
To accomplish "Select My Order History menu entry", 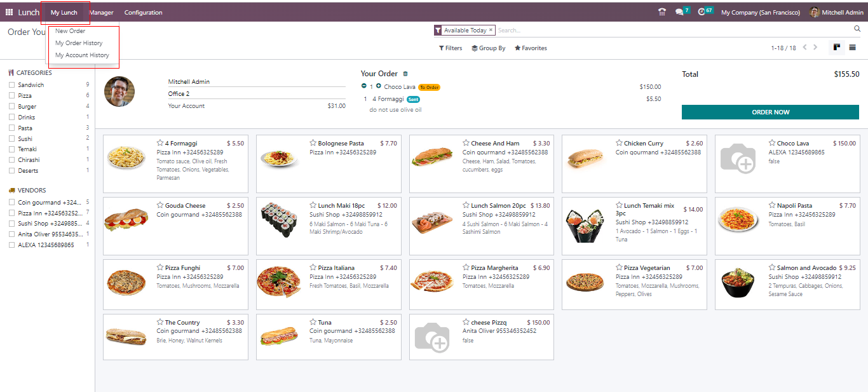I will click(x=79, y=43).
